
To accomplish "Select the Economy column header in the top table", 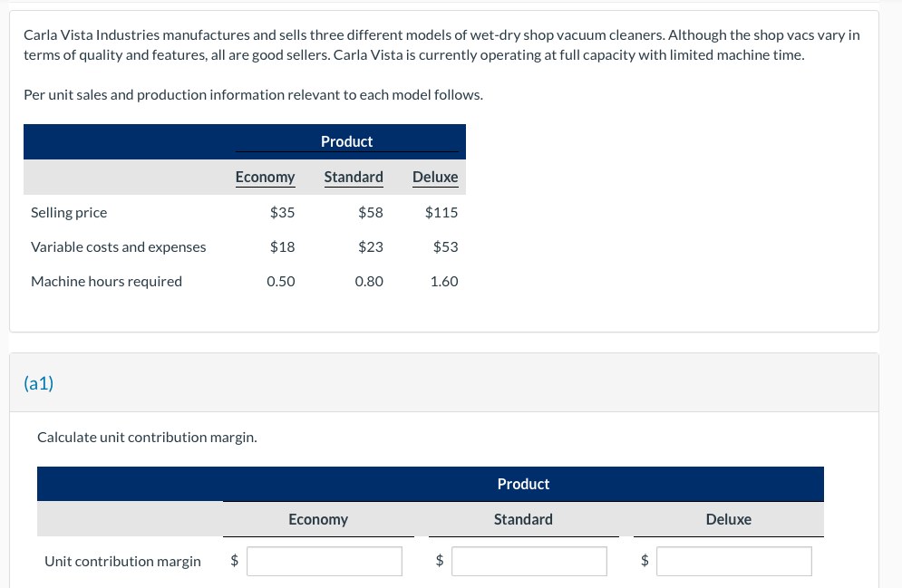I will pos(265,177).
